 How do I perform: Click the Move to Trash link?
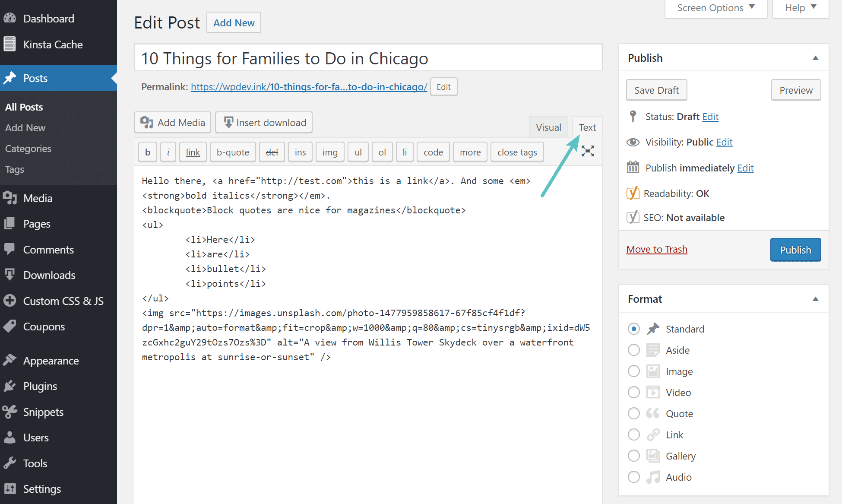pos(655,249)
